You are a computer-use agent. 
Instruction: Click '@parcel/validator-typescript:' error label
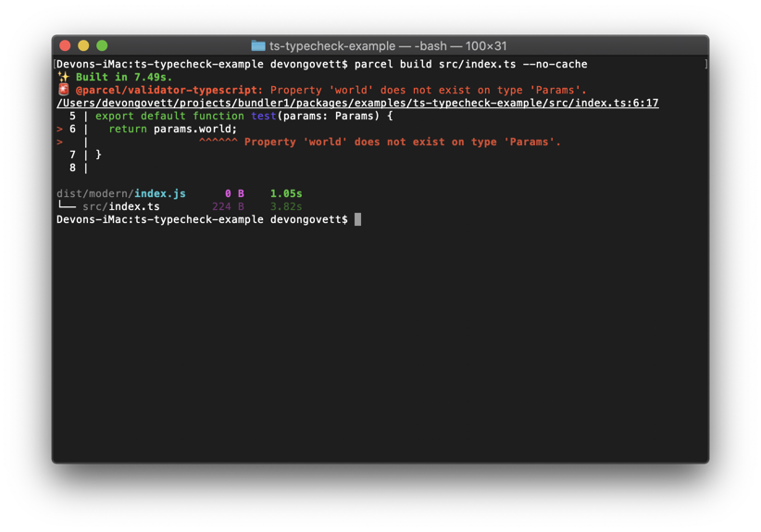click(x=168, y=90)
